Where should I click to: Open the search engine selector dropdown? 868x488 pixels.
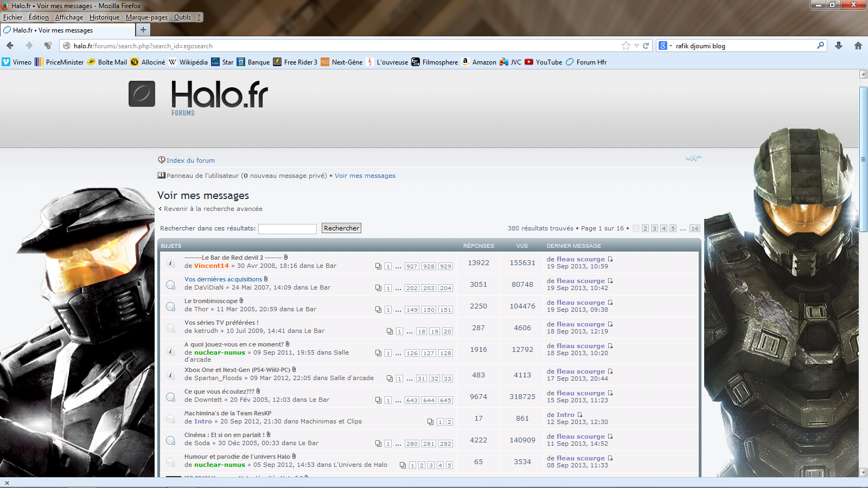pos(665,46)
